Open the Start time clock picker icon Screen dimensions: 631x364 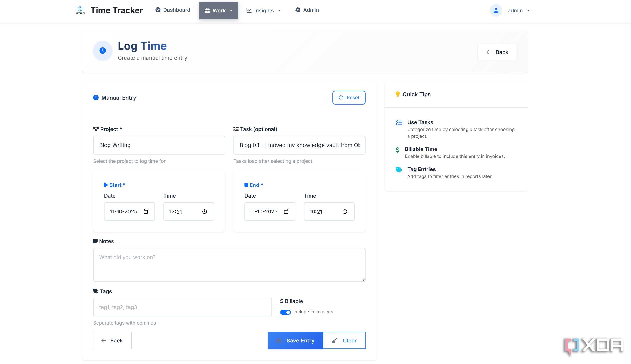204,211
